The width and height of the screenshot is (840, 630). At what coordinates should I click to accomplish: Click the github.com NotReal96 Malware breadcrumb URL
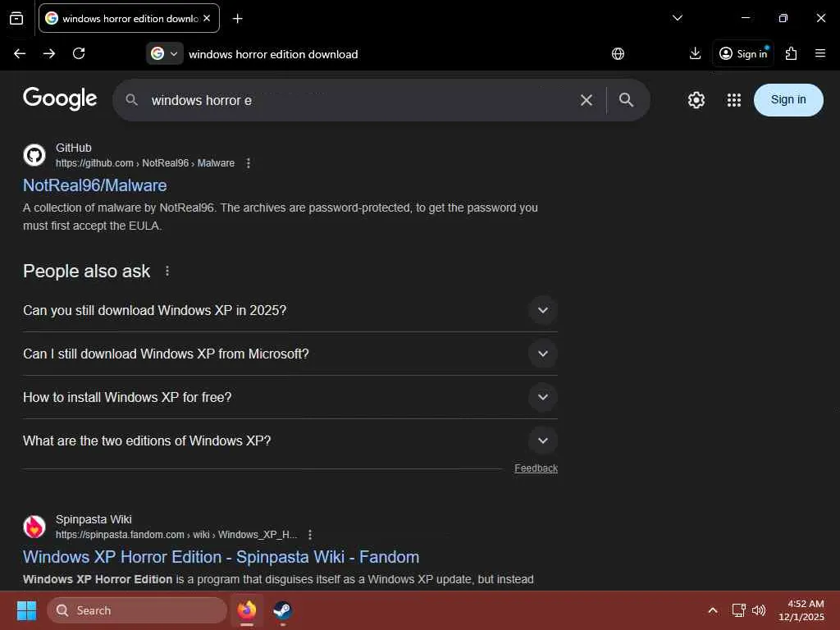(145, 163)
